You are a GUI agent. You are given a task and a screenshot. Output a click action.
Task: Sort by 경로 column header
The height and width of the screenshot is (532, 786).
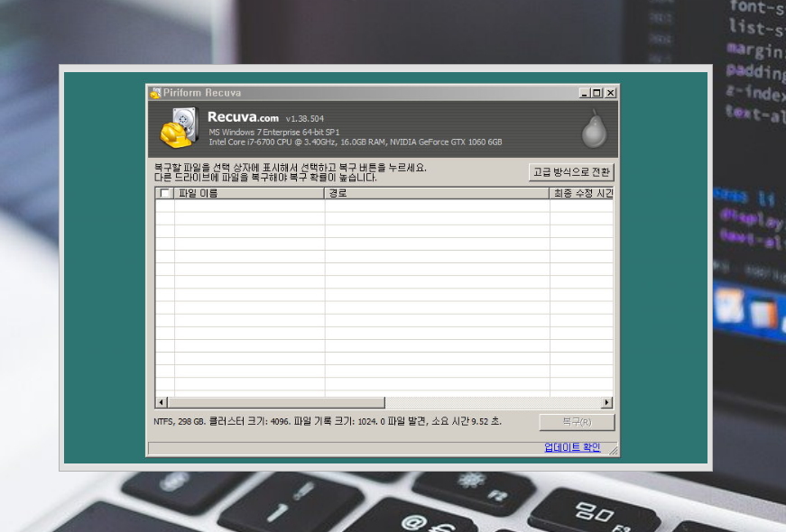[x=437, y=193]
